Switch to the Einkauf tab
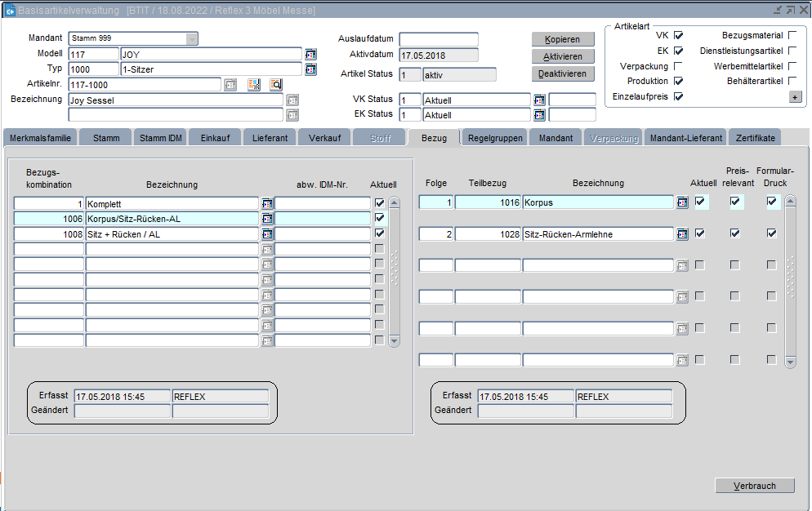Screen dimensions: 812x511 click(x=215, y=138)
